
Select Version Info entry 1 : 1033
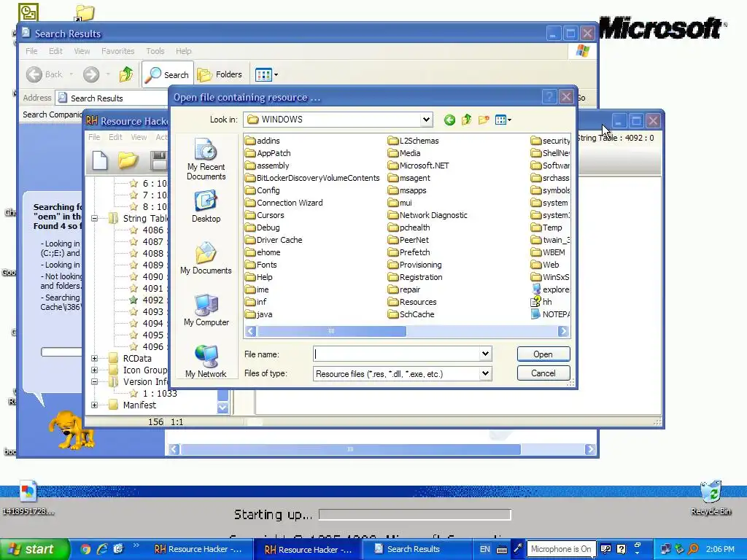point(153,393)
